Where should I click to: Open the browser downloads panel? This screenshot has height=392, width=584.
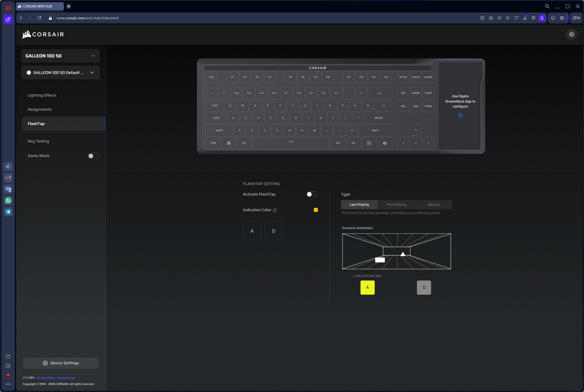point(525,18)
